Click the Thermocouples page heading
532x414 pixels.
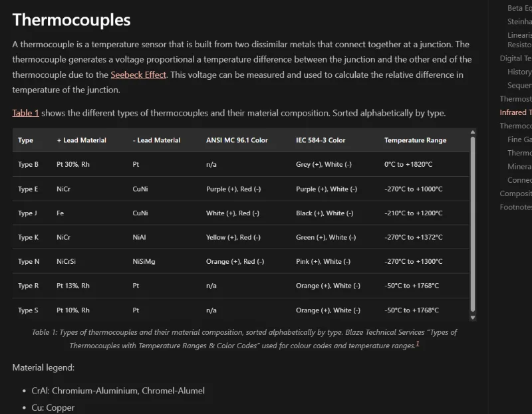point(71,20)
